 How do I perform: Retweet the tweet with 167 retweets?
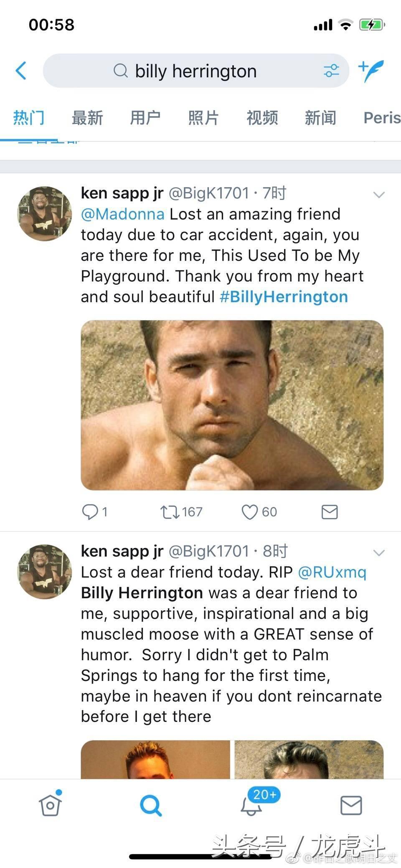(170, 511)
